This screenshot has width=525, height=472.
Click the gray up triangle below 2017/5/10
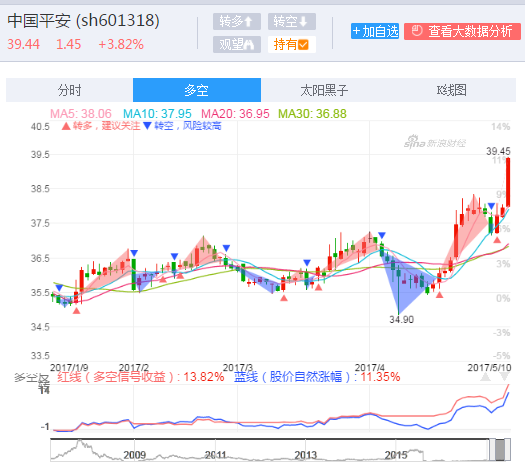[485, 377]
